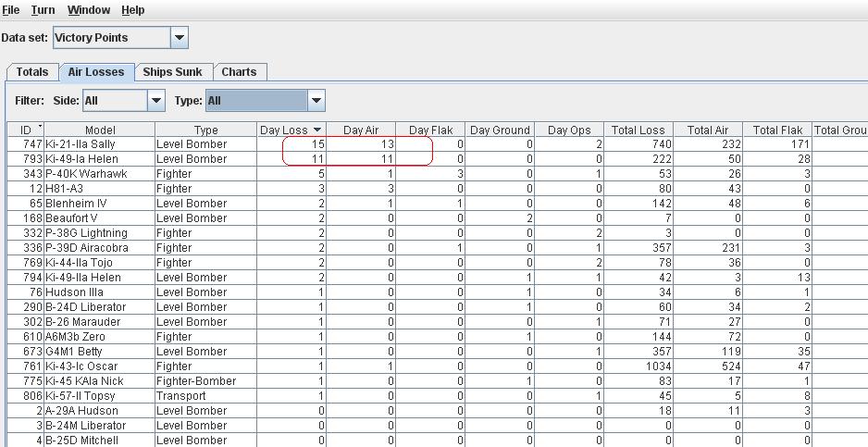Sort by Day Ops column header

(x=569, y=130)
